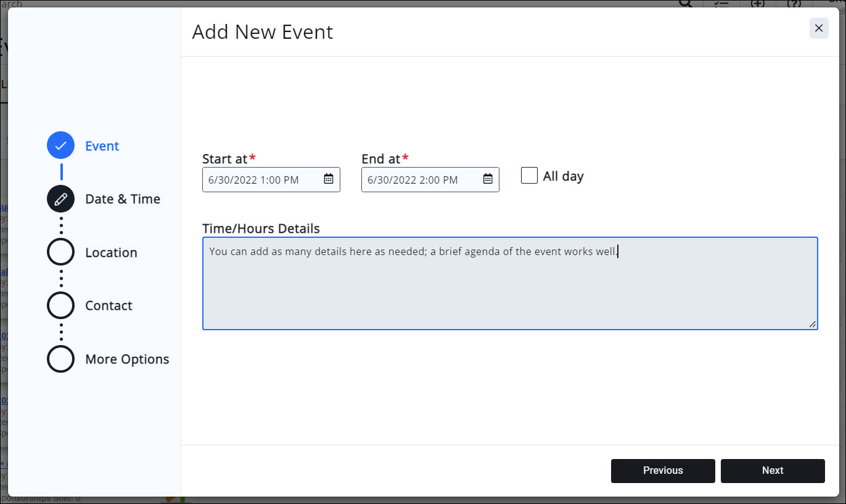Enable the All day checkbox

(x=529, y=176)
